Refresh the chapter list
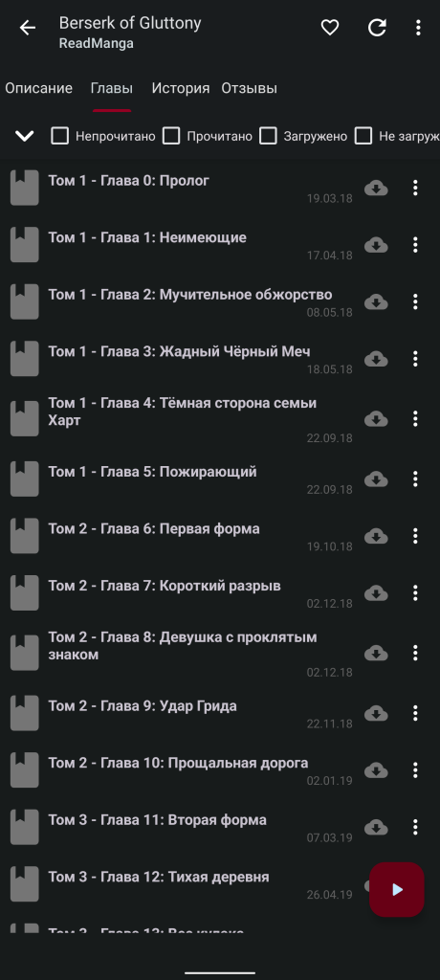Image resolution: width=440 pixels, height=980 pixels. [x=377, y=28]
